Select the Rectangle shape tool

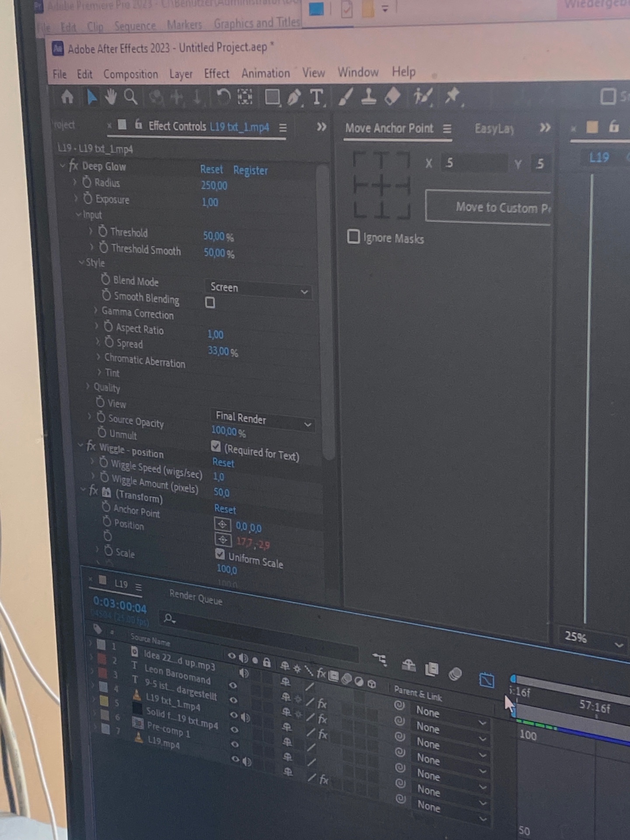(272, 97)
